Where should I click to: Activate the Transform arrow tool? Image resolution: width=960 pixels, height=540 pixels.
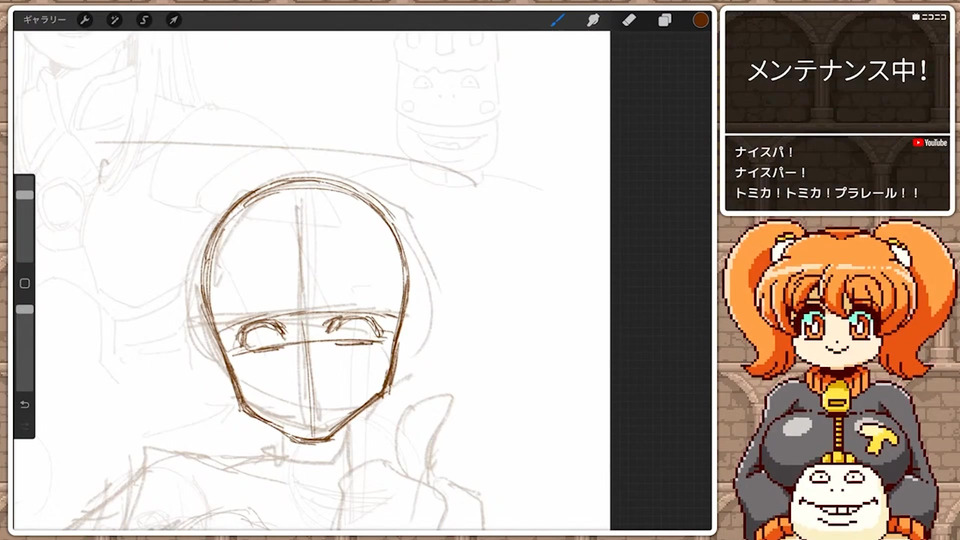coord(173,20)
